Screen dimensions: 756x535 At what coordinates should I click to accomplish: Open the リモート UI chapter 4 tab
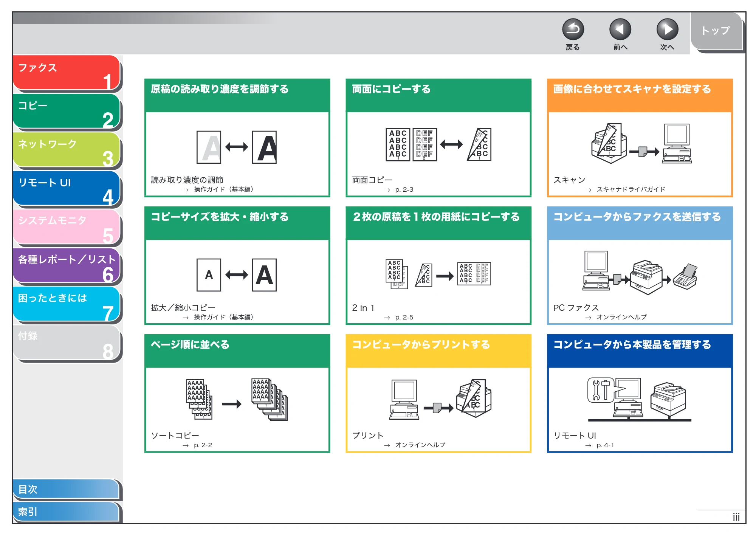pos(66,188)
